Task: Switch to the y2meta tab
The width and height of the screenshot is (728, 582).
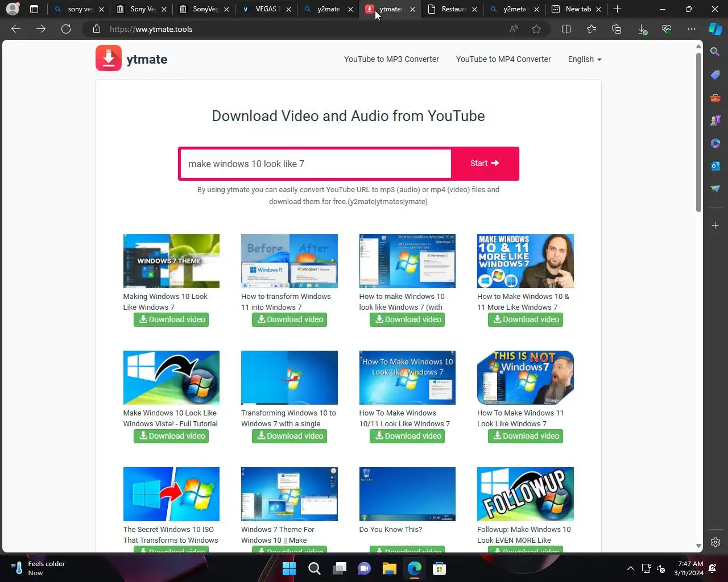Action: tap(514, 9)
